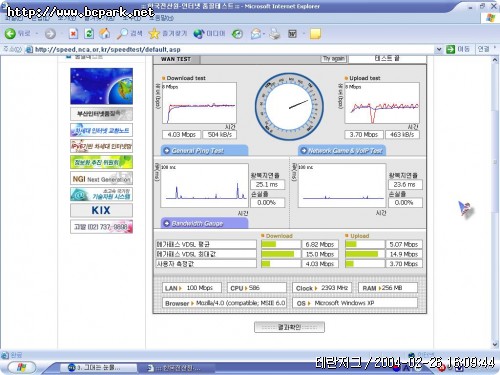Open the Back button history dropdown

coord(37,34)
